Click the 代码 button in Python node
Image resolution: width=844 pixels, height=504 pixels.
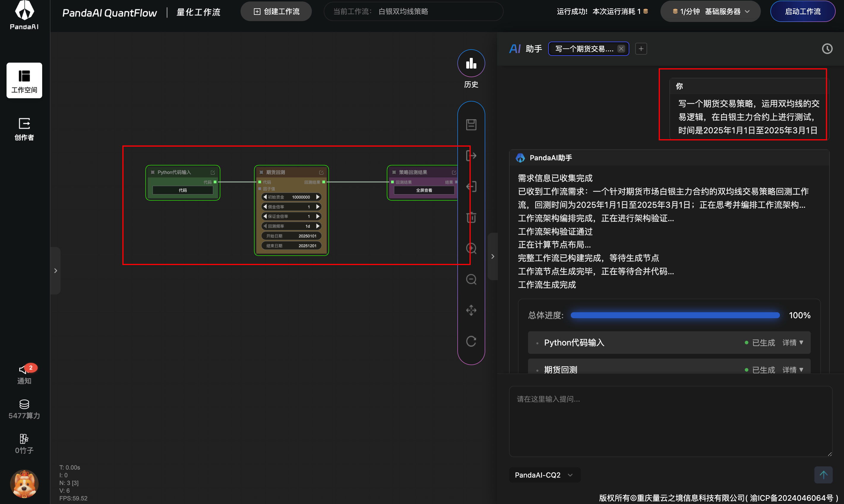[x=183, y=190]
